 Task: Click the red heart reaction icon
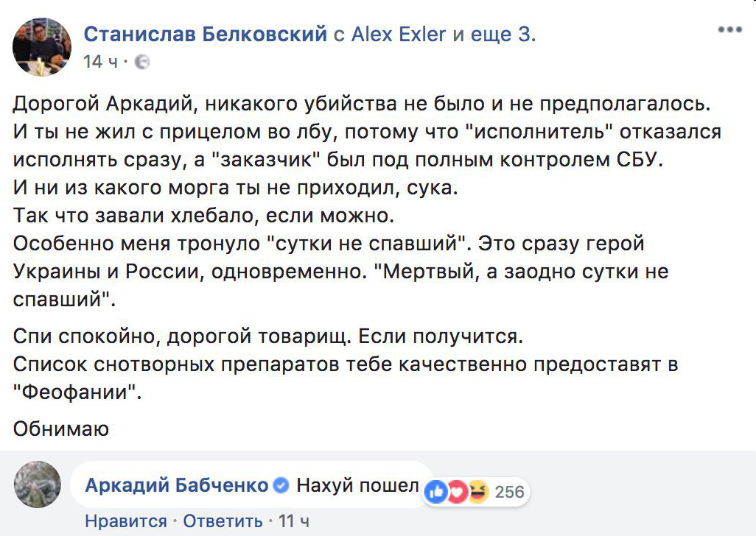457,491
